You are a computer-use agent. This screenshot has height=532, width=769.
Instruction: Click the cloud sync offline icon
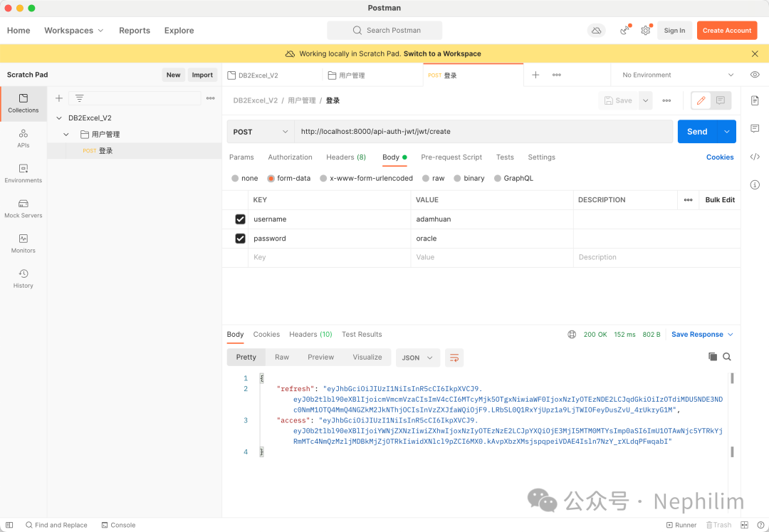pyautogui.click(x=597, y=31)
